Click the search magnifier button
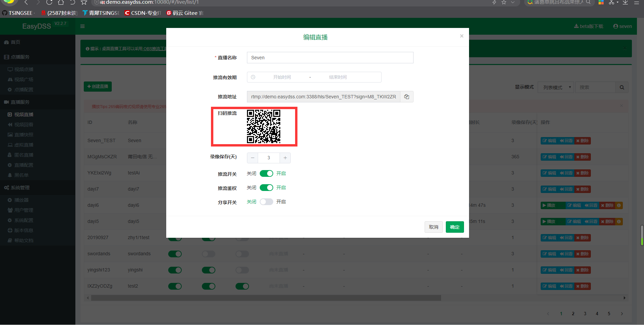 tap(622, 87)
